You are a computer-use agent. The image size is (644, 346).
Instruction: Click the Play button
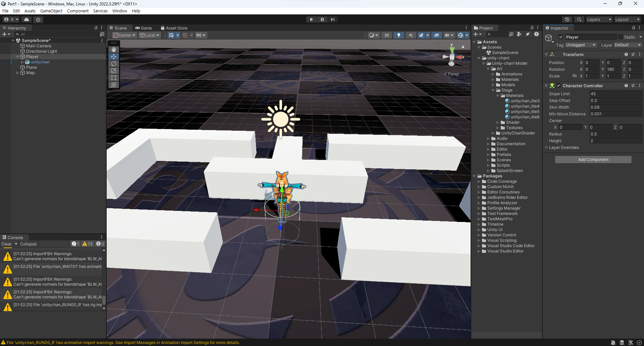[x=311, y=19]
